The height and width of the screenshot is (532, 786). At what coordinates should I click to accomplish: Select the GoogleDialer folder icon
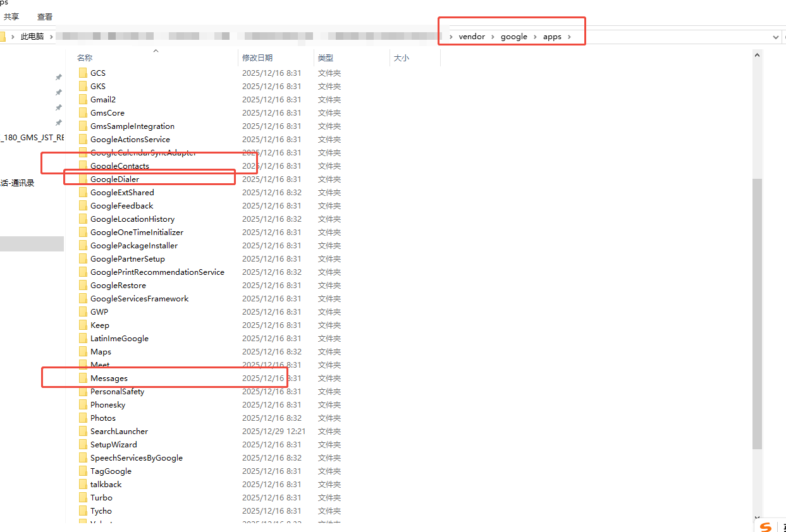[83, 179]
